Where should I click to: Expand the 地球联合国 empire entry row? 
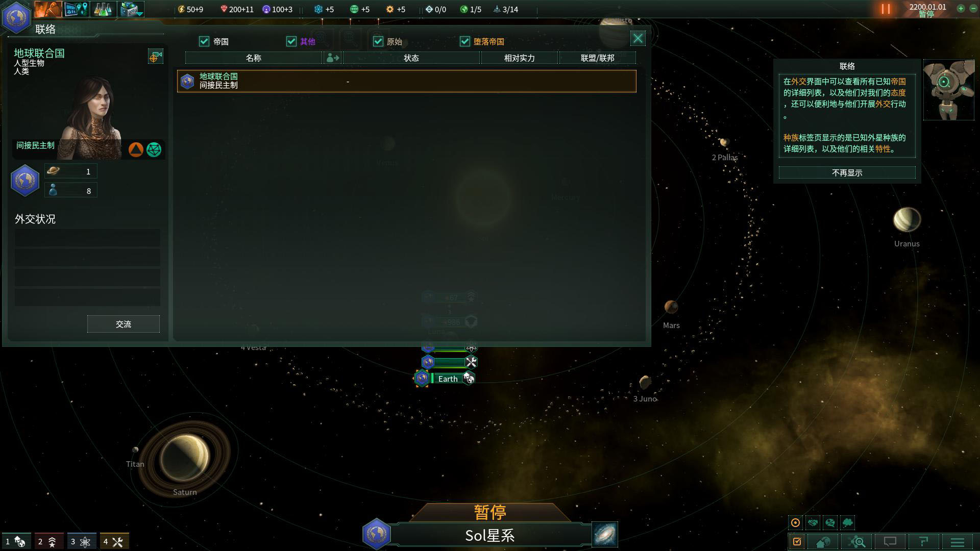click(x=406, y=81)
